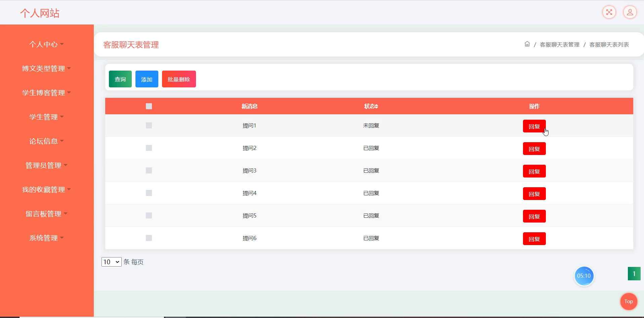Click the 个人网站 site title
644x318 pixels.
40,13
